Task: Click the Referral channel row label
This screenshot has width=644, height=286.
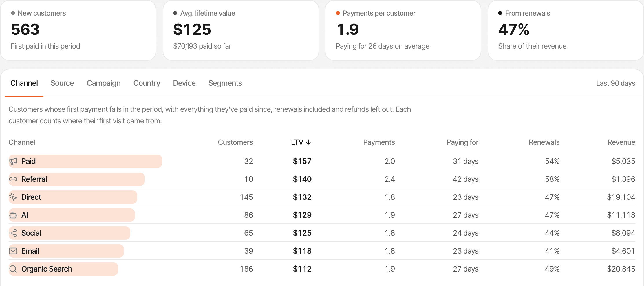Action: coord(34,179)
